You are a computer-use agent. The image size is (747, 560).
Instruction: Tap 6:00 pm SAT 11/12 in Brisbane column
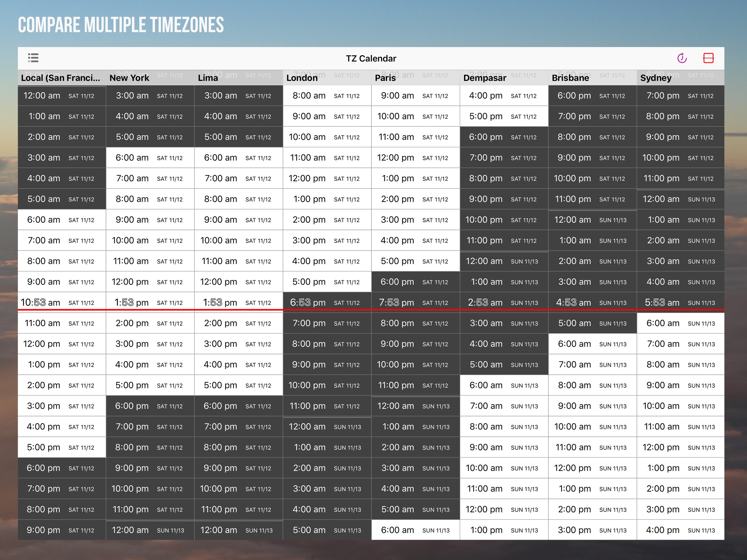click(x=593, y=96)
